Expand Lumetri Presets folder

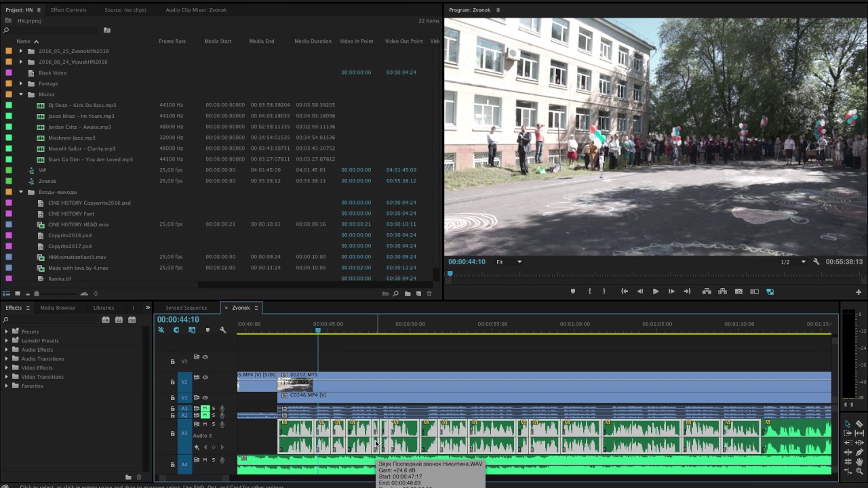[x=7, y=340]
